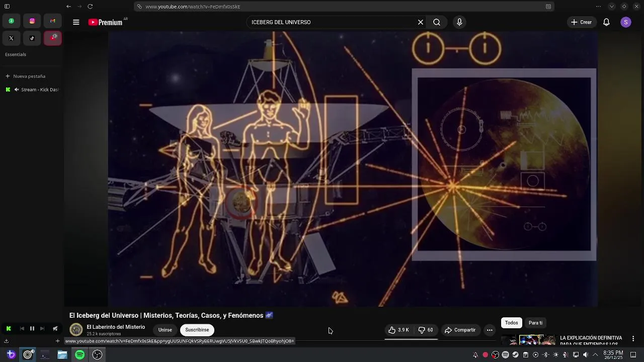The width and height of the screenshot is (644, 362).
Task: Share the video with Compartir
Action: [x=460, y=330]
